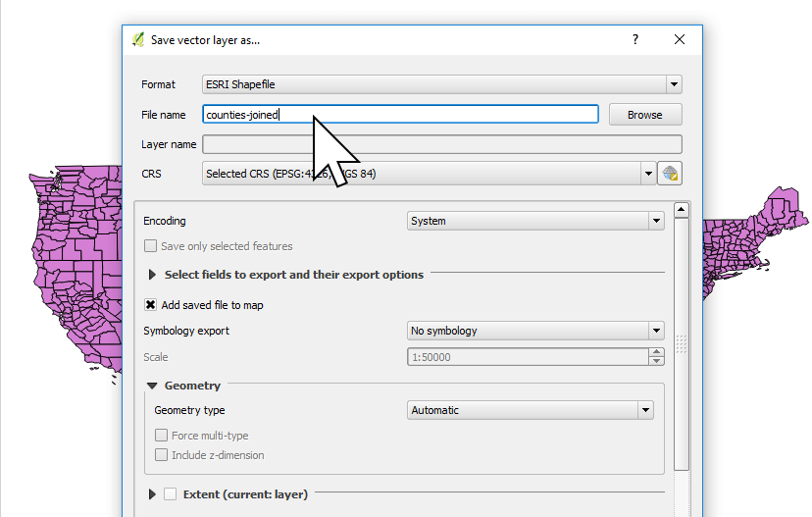
Task: Toggle Save only selected features checkbox
Action: [150, 246]
